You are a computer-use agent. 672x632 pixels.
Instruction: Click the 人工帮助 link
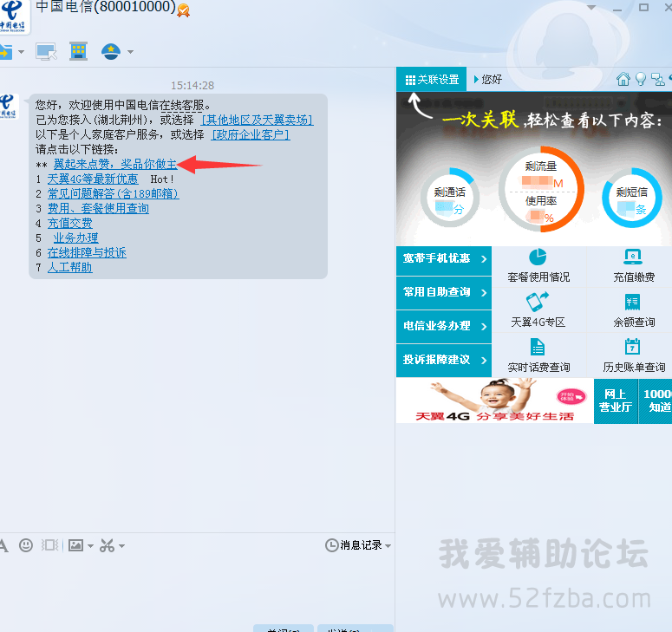[x=70, y=267]
